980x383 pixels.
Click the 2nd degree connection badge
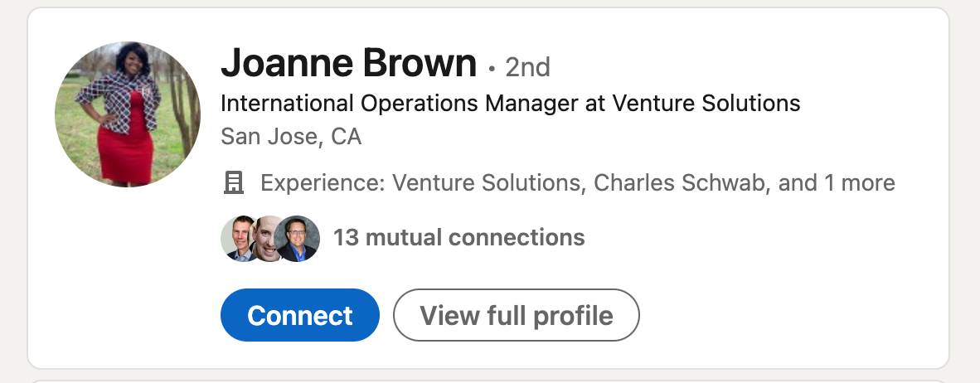pos(527,66)
